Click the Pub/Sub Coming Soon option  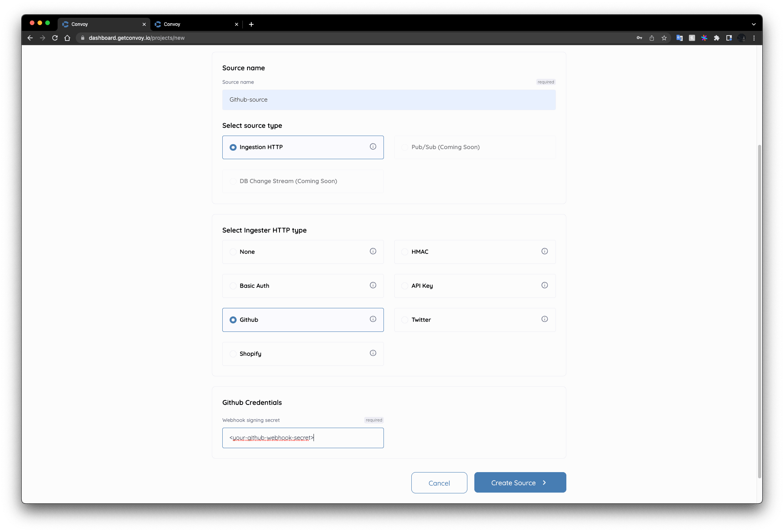pyautogui.click(x=445, y=147)
